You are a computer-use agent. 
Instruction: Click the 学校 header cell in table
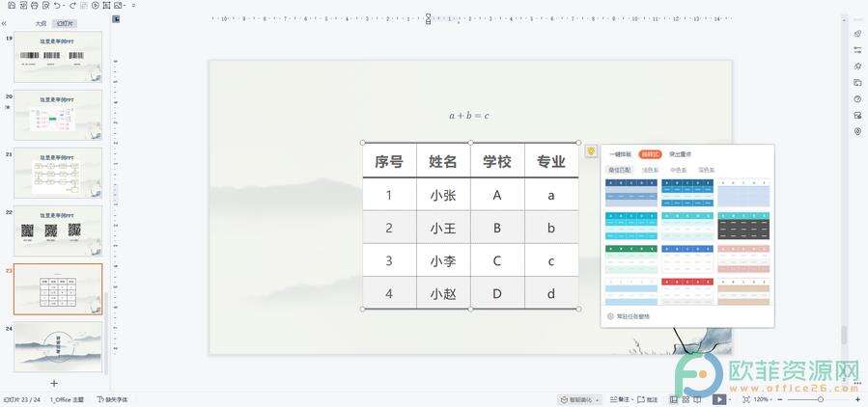(496, 161)
